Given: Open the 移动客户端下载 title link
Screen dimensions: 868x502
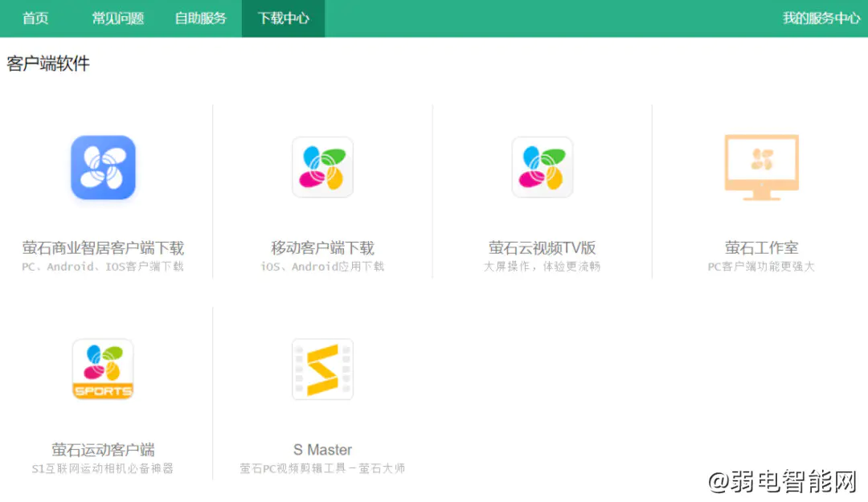Looking at the screenshot, I should pos(323,247).
